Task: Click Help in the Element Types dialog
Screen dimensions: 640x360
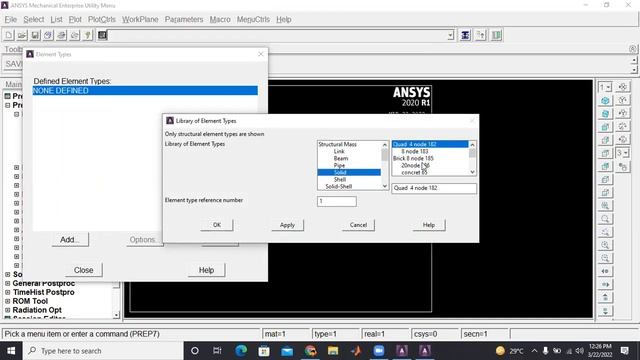Action: click(206, 270)
